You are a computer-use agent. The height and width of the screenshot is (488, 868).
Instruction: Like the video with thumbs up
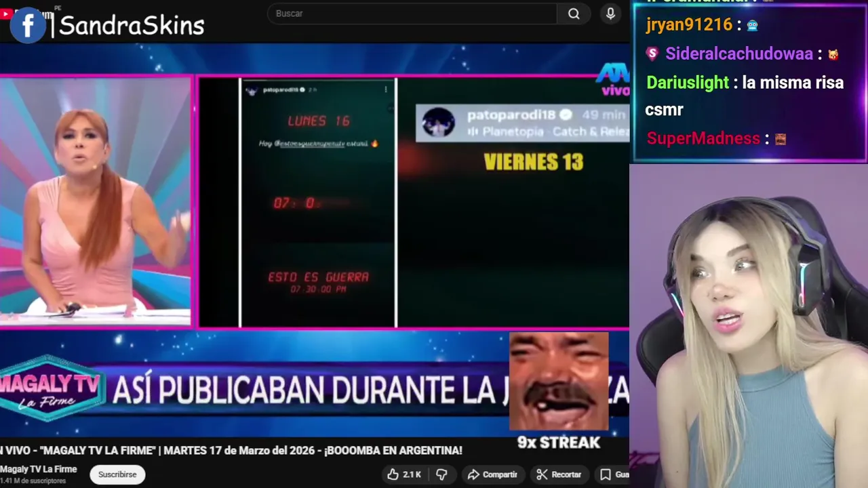405,474
